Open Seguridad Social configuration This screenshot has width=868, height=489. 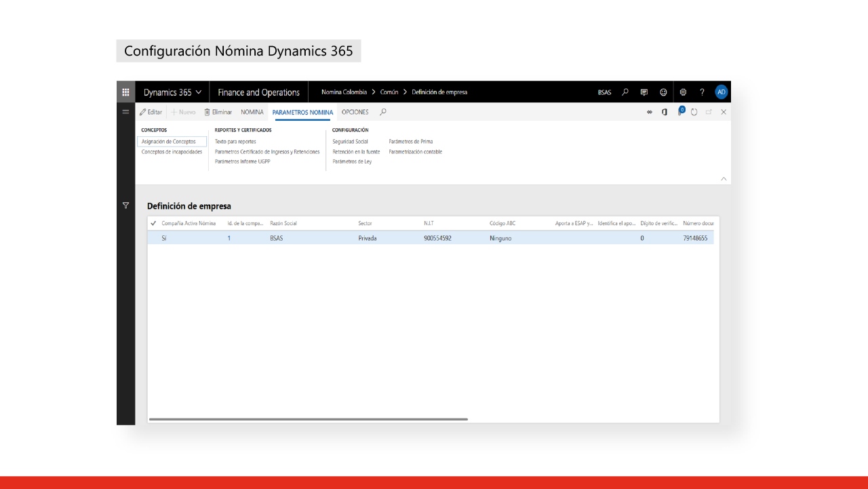[x=350, y=142]
